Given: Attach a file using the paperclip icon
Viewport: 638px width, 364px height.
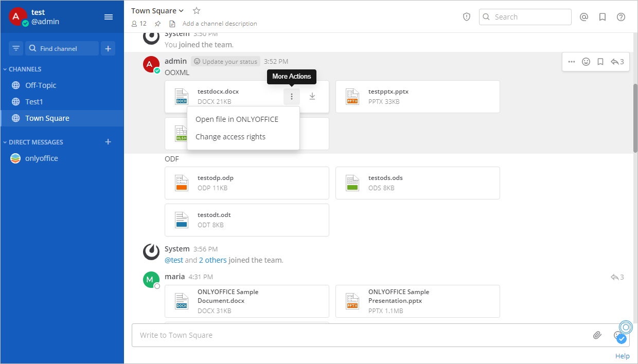Looking at the screenshot, I should (x=597, y=335).
